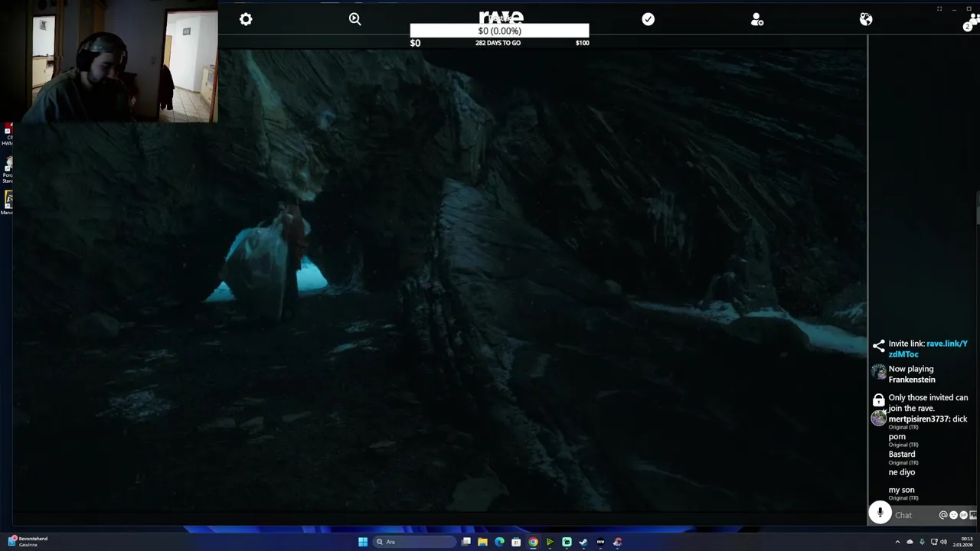Click the 'my son' chat message
980x551 pixels.
click(x=901, y=490)
